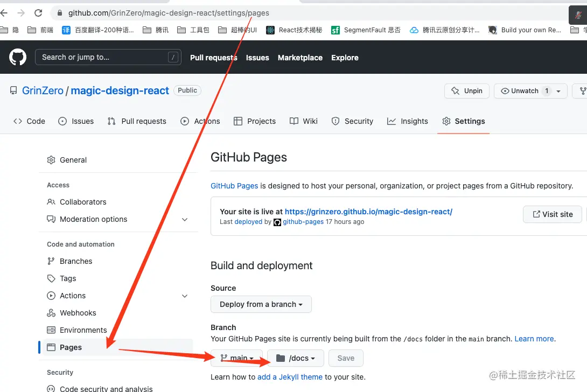The height and width of the screenshot is (392, 587).
Task: Open the /docs folder dropdown
Action: (x=295, y=358)
